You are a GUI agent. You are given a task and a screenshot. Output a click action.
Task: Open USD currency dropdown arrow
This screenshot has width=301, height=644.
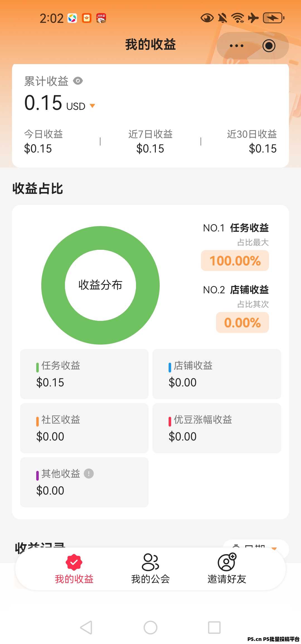click(92, 106)
